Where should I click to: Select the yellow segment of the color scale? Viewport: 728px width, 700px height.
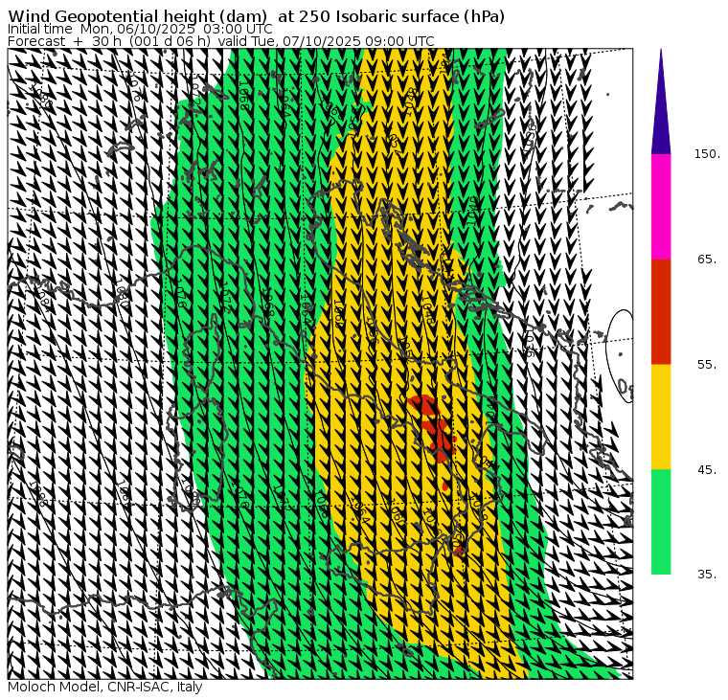661,417
